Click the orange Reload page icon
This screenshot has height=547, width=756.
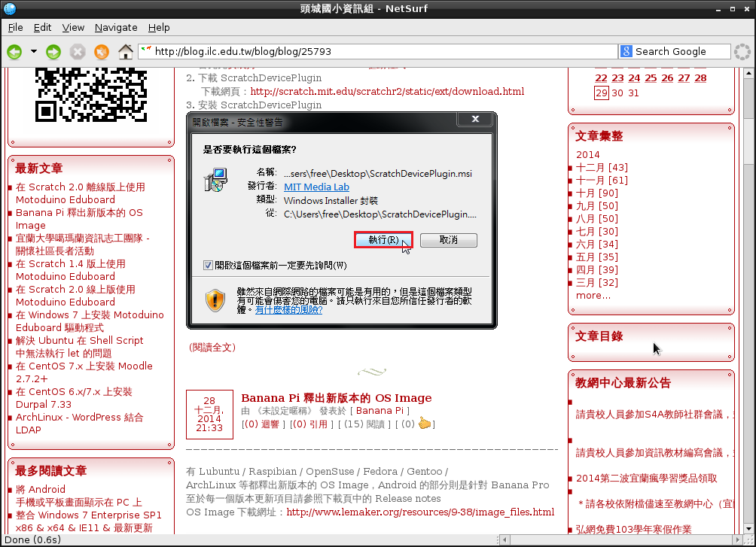pyautogui.click(x=101, y=52)
